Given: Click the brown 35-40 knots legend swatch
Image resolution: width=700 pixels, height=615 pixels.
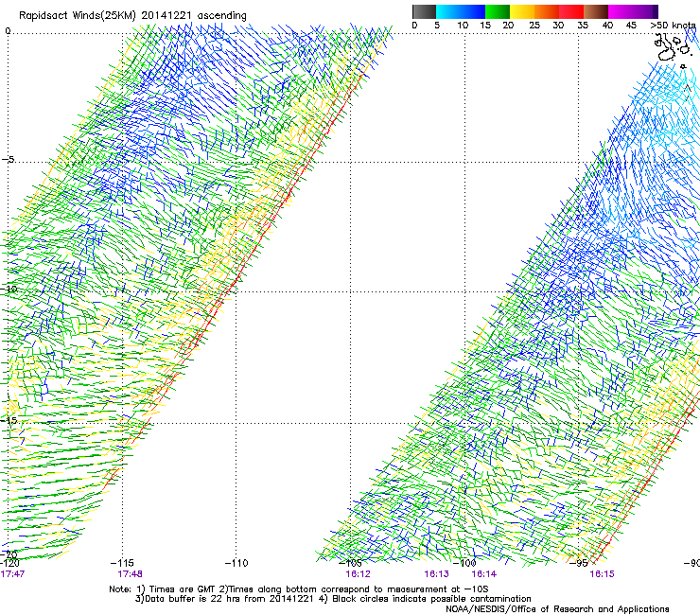Looking at the screenshot, I should 596,11.
